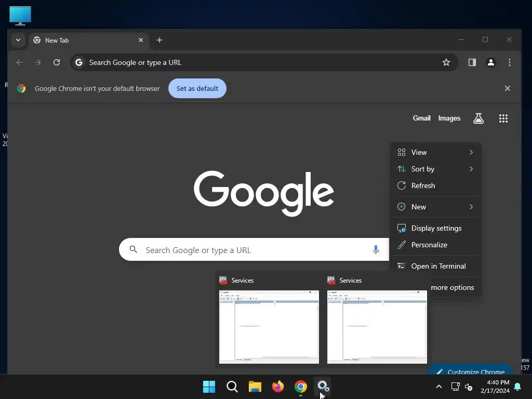Viewport: 532px width, 399px height.
Task: Click the address bar URL field
Action: (264, 62)
